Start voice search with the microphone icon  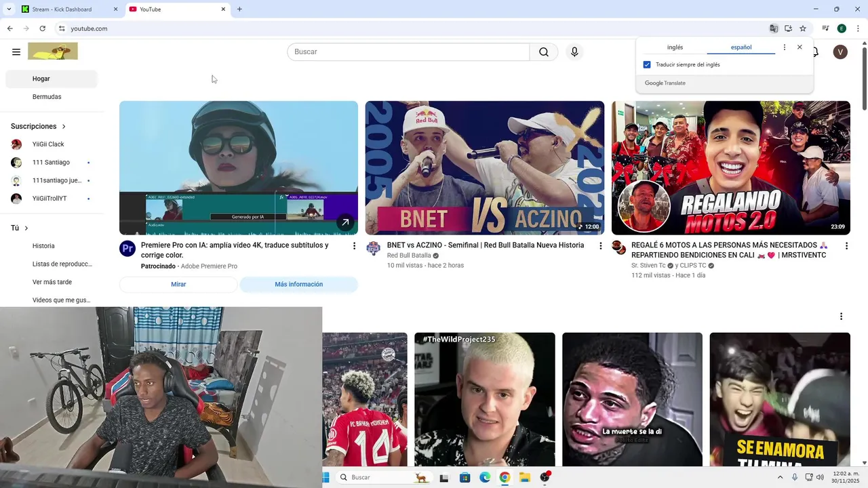click(x=574, y=52)
